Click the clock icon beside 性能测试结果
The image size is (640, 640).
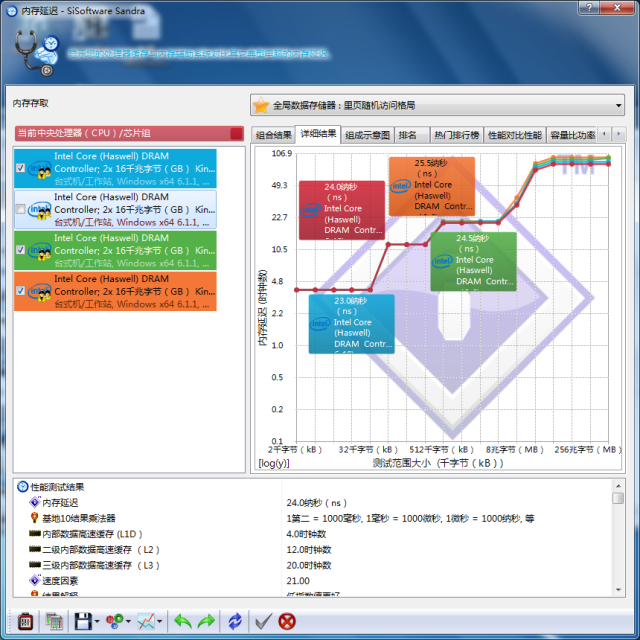pyautogui.click(x=22, y=487)
